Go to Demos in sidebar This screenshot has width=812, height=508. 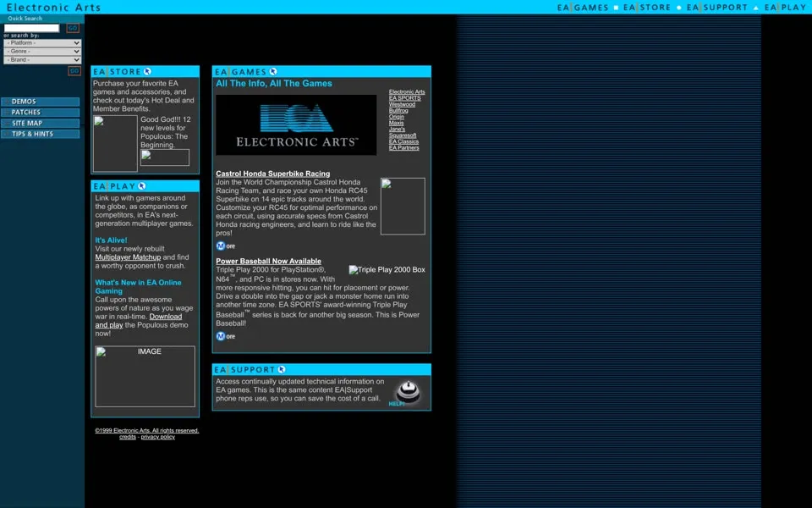[41, 102]
